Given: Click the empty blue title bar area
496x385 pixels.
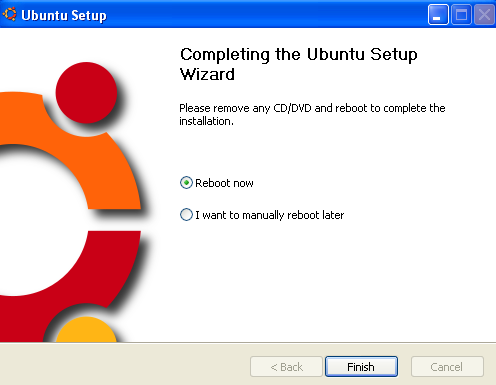Looking at the screenshot, I should (x=267, y=15).
